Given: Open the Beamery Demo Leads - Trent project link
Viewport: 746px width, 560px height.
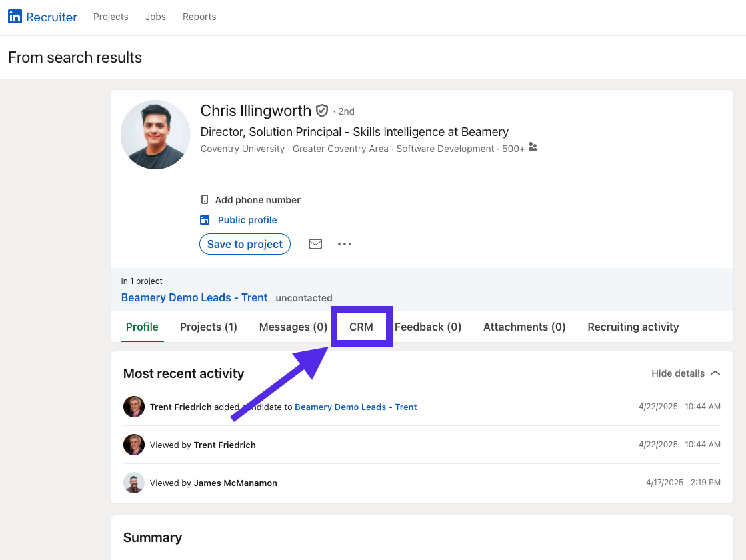Looking at the screenshot, I should pyautogui.click(x=194, y=297).
